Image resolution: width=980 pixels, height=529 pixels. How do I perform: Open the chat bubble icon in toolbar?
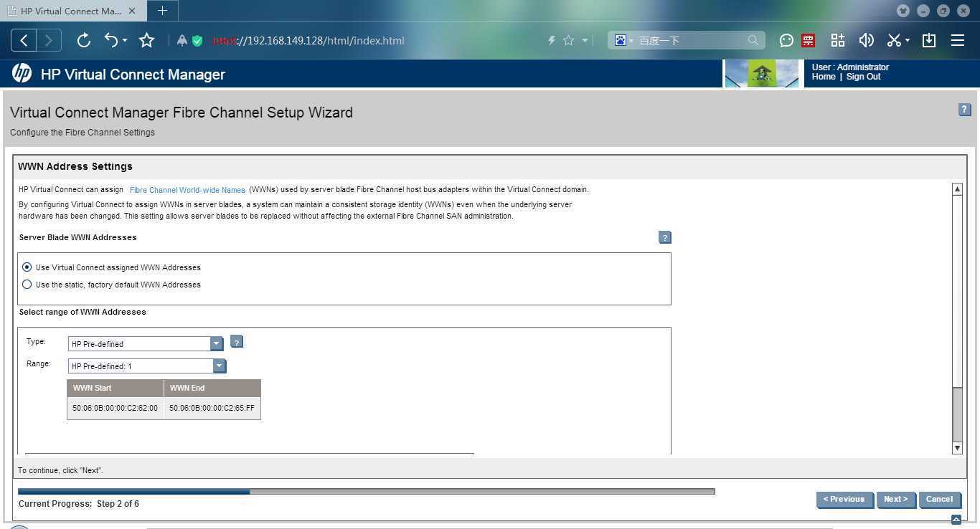coord(786,41)
